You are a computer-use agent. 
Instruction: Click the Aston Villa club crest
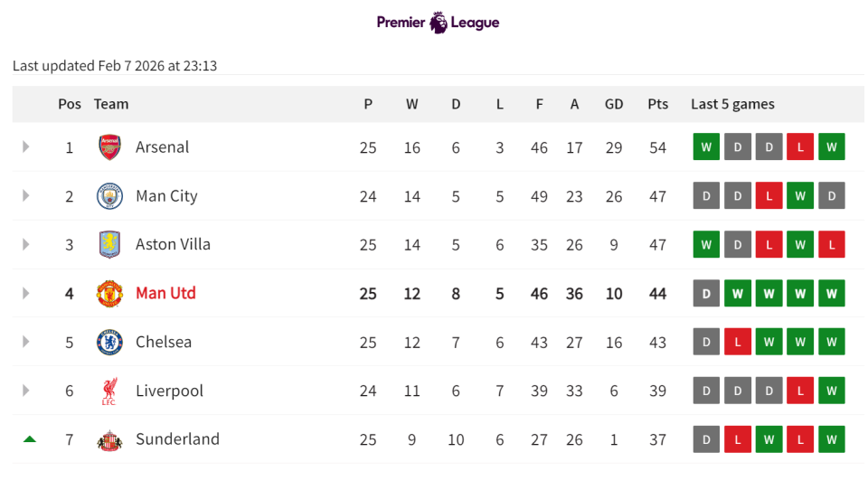point(109,244)
